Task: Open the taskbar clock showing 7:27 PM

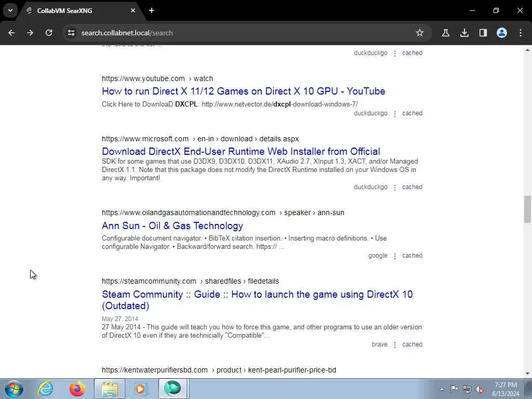Action: [x=506, y=389]
